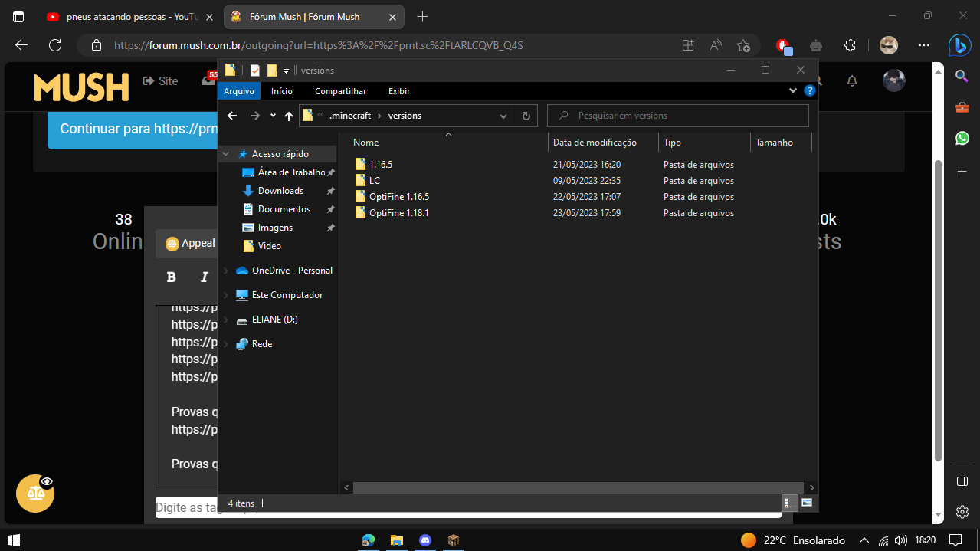Open Windows Start menu
This screenshot has height=551, width=980.
point(14,540)
